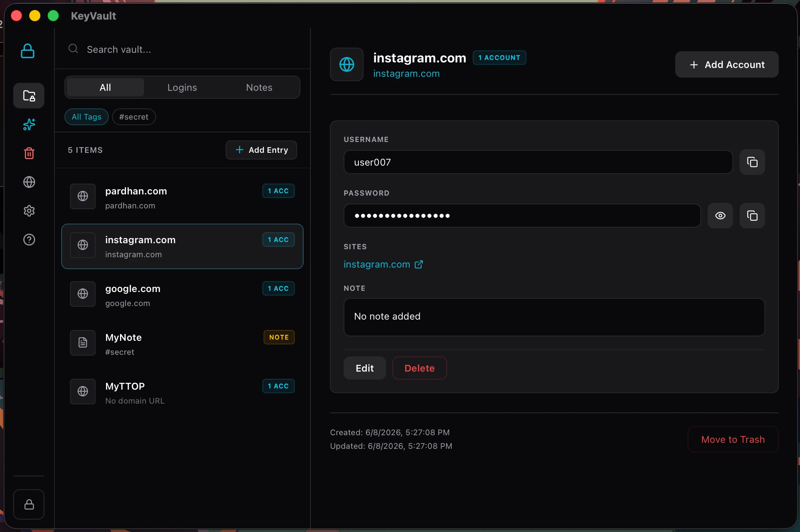Copy the password to clipboard
This screenshot has width=800, height=532.
pos(752,216)
